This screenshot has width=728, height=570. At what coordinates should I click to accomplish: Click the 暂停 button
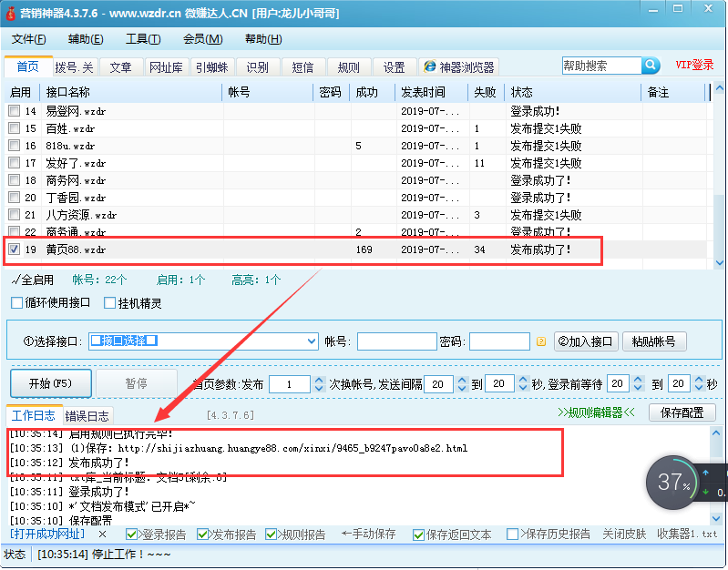tap(137, 383)
